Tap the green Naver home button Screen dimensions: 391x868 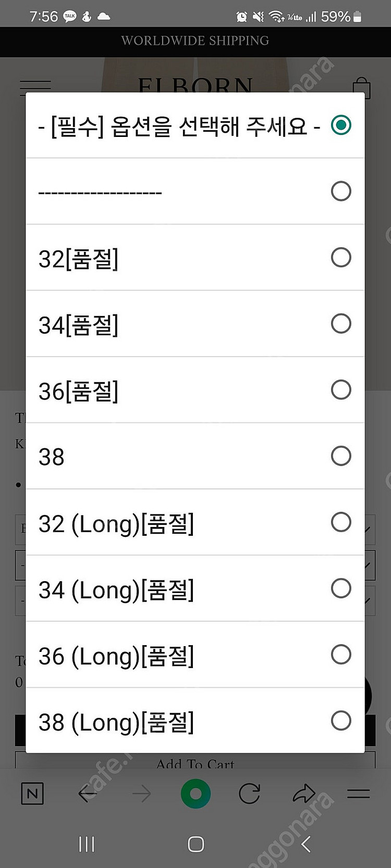click(195, 793)
